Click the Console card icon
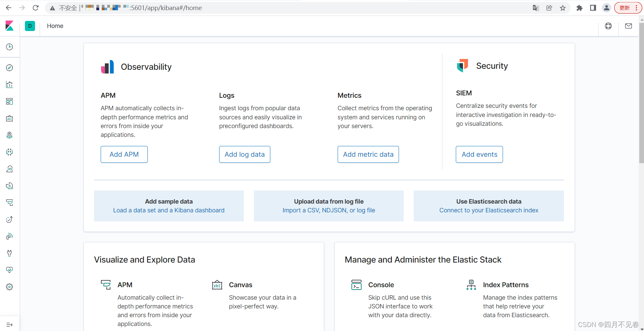The image size is (644, 331). (357, 285)
